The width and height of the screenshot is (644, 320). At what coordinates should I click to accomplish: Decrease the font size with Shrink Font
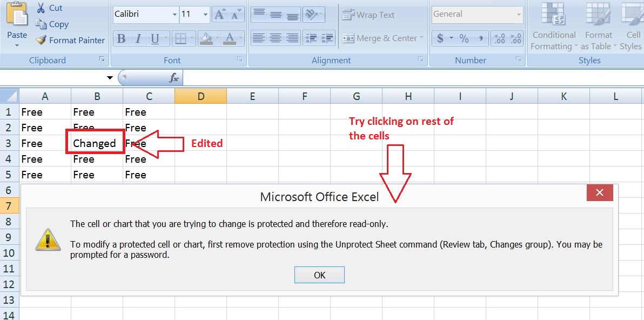(x=236, y=15)
